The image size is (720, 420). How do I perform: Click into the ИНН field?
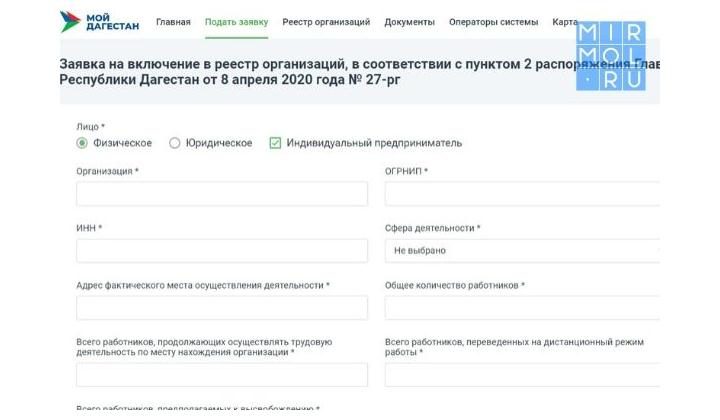[x=222, y=250]
